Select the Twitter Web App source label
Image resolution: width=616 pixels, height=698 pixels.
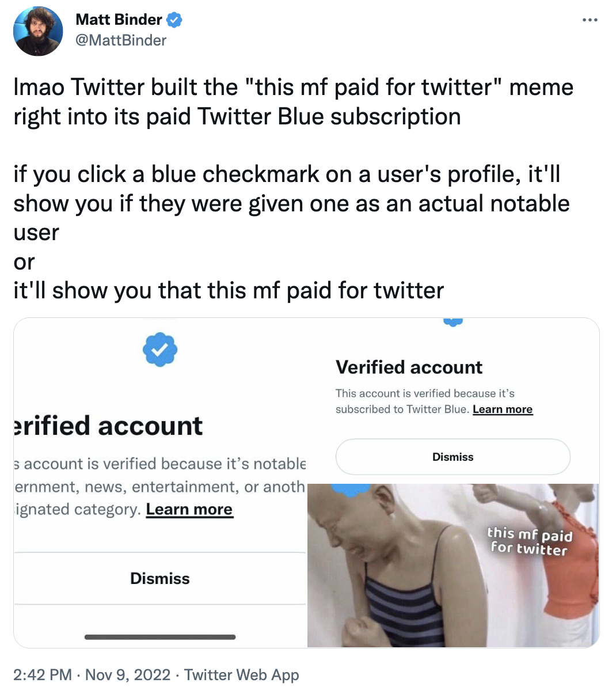[242, 674]
